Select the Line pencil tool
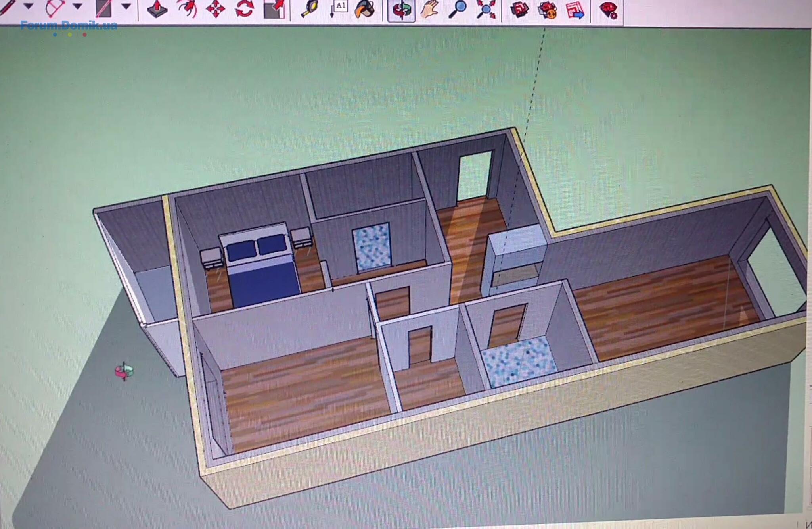The height and width of the screenshot is (529, 812). [x=7, y=8]
